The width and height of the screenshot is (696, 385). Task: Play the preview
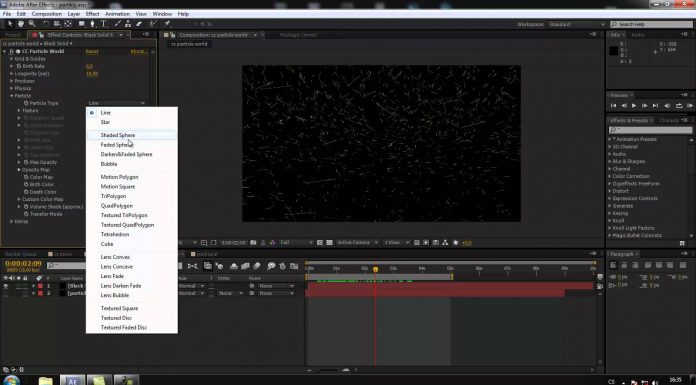click(x=634, y=106)
